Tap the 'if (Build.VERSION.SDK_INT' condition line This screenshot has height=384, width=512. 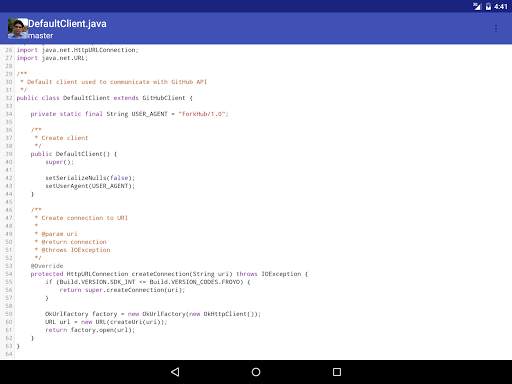148,282
